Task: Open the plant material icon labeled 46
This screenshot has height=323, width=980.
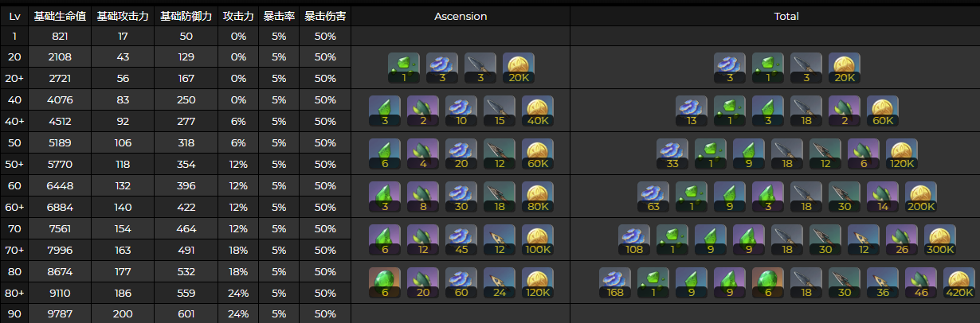Action: pyautogui.click(x=921, y=282)
